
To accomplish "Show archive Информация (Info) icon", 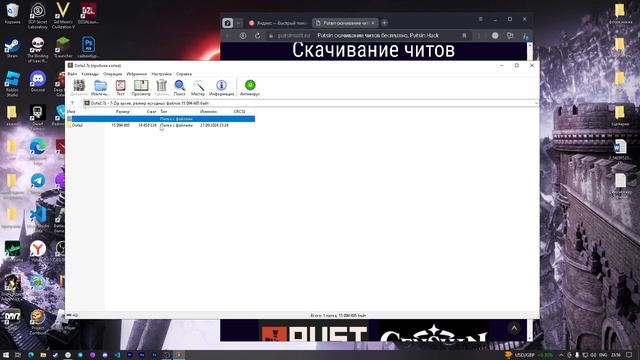I will [x=222, y=87].
